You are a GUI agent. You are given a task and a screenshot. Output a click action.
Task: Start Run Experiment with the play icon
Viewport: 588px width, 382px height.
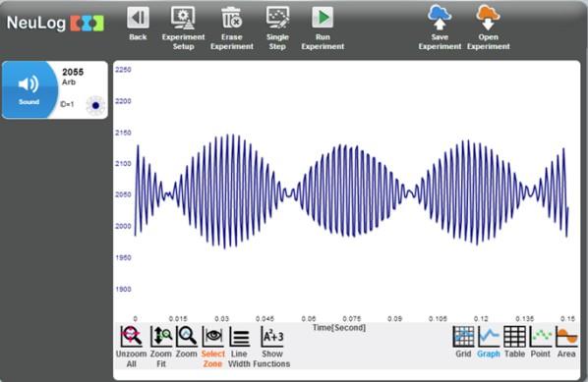pos(323,18)
